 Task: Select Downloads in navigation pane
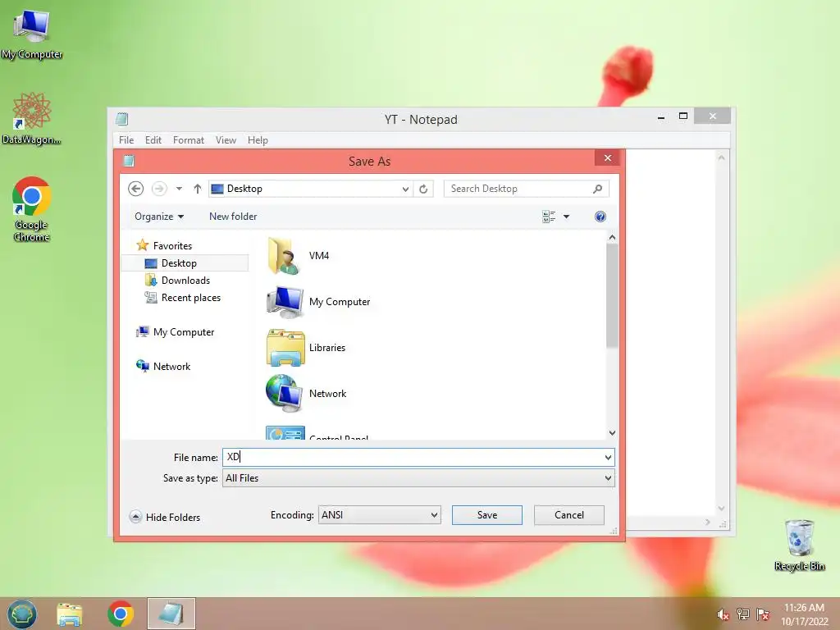pyautogui.click(x=177, y=281)
